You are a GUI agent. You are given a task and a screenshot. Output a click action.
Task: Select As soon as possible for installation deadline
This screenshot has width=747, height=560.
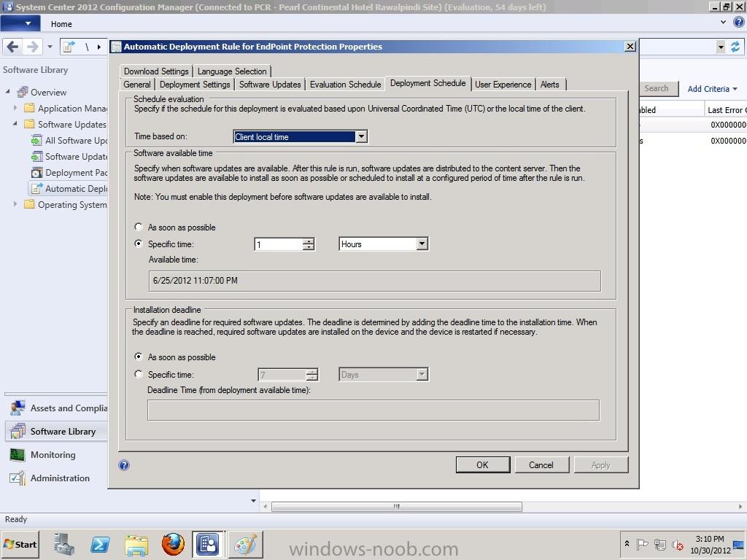coord(139,357)
